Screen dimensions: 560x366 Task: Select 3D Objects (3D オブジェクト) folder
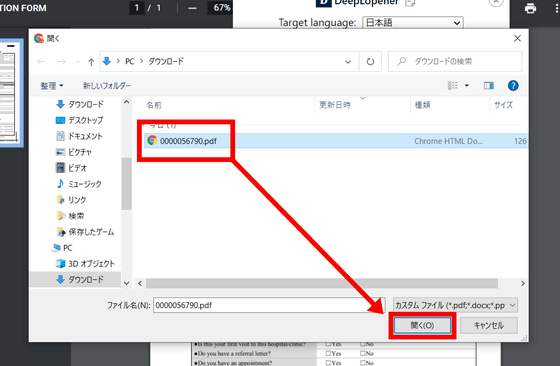[85, 264]
